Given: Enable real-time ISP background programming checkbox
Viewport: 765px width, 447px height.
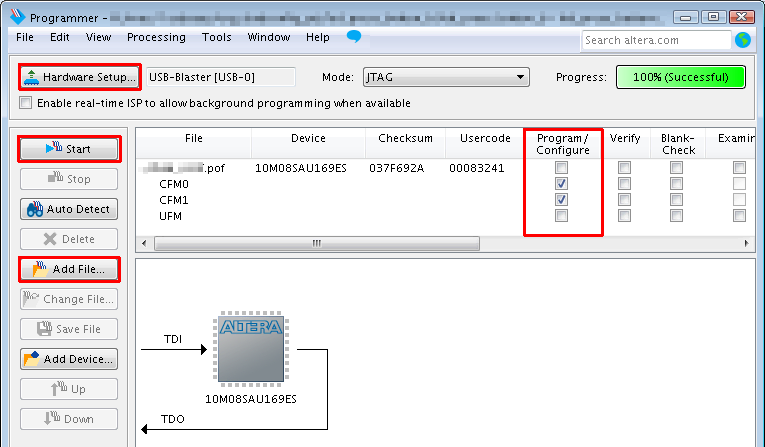Looking at the screenshot, I should 26,103.
